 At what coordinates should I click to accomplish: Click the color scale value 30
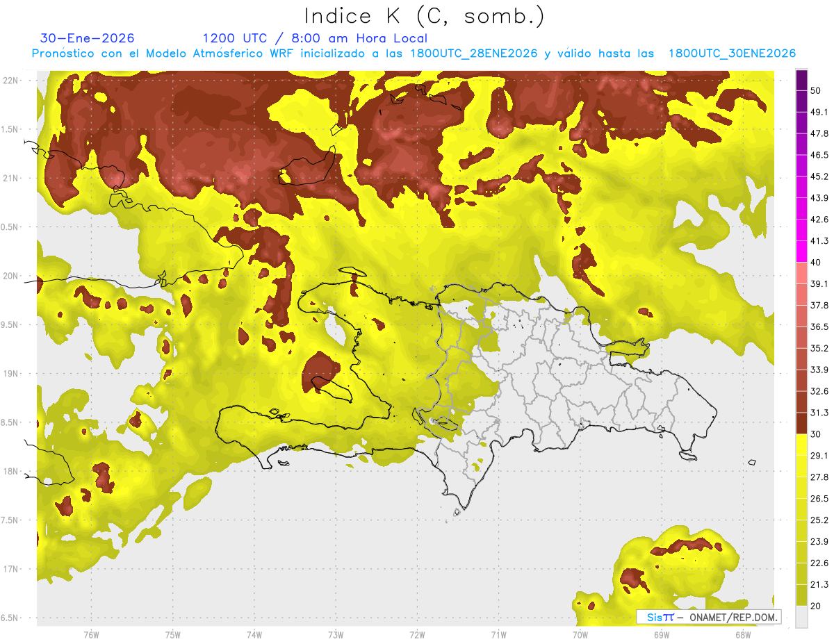[816, 434]
